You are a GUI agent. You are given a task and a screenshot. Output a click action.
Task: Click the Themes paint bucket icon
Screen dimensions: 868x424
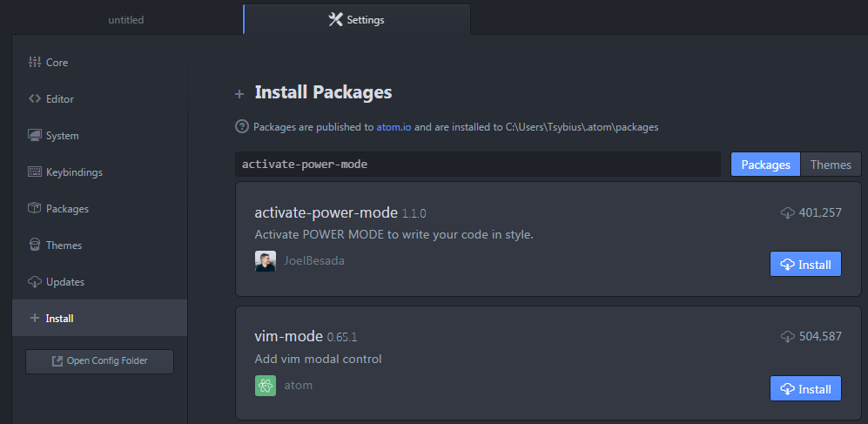click(34, 246)
